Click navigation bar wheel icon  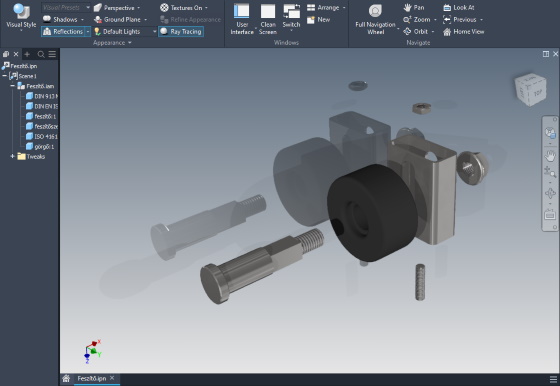tap(550, 133)
